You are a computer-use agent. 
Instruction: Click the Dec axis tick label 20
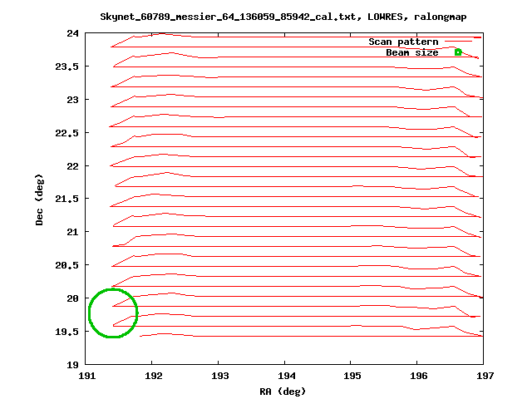72,298
